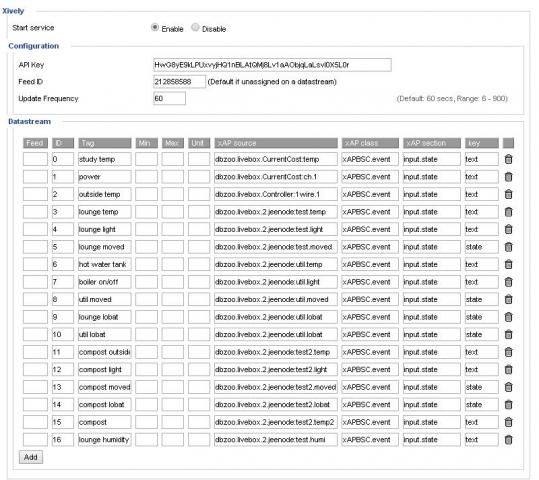Delete the compost light datastream row

tap(508, 370)
